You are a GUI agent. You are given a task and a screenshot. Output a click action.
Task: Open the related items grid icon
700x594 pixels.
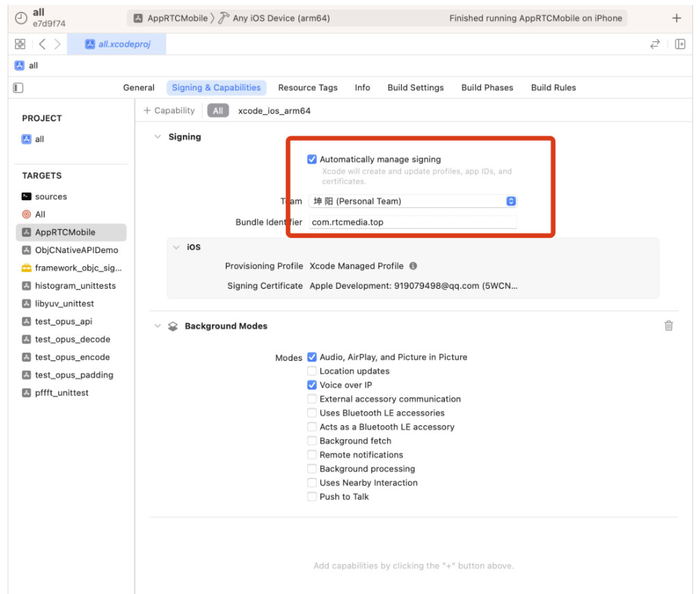(x=20, y=45)
